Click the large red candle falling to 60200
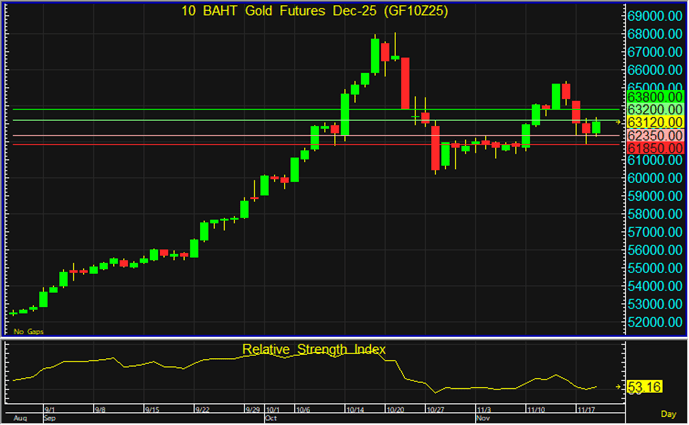 (436, 147)
